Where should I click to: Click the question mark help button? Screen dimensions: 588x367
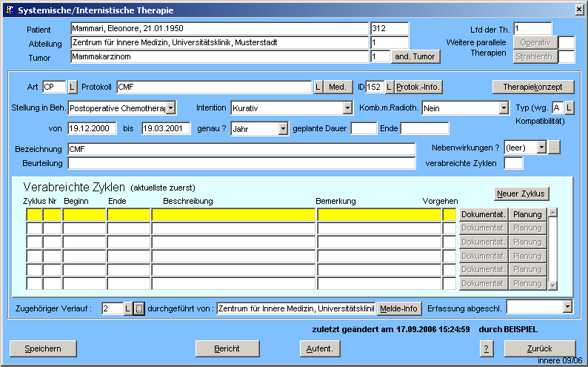pos(486,348)
